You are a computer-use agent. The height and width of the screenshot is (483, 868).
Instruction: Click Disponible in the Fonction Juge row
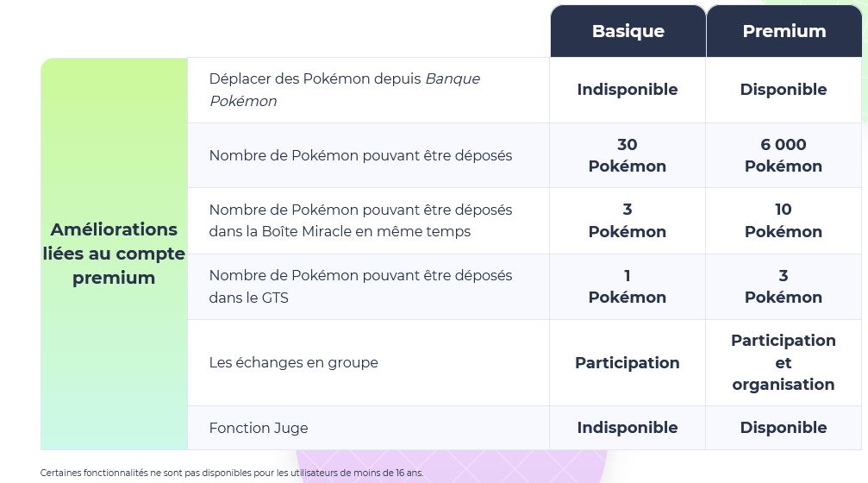784,428
